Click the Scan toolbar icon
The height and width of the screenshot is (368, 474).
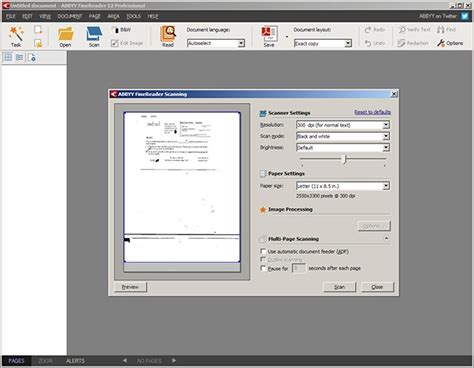click(94, 34)
